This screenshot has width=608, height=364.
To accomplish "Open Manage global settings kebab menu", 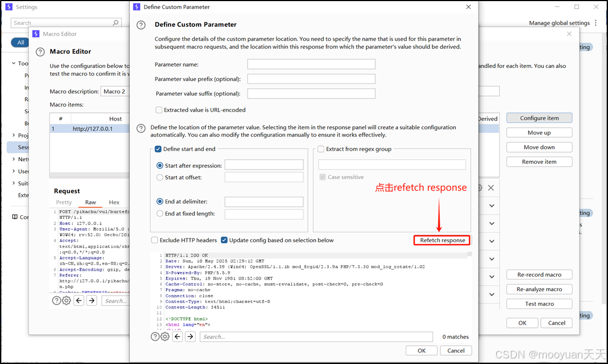I will pos(596,23).
